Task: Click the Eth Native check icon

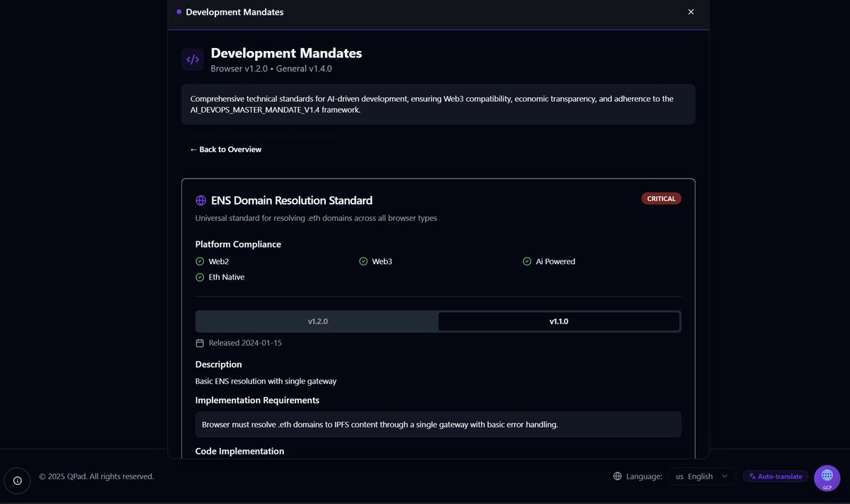Action: pyautogui.click(x=200, y=277)
